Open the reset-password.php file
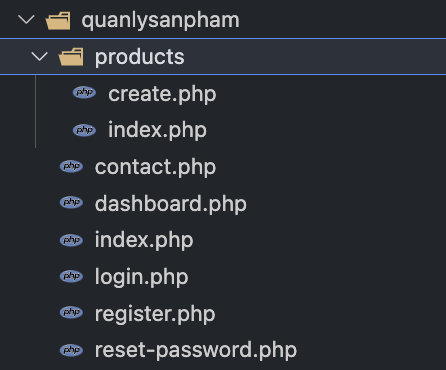This screenshot has height=370, width=446. (196, 350)
